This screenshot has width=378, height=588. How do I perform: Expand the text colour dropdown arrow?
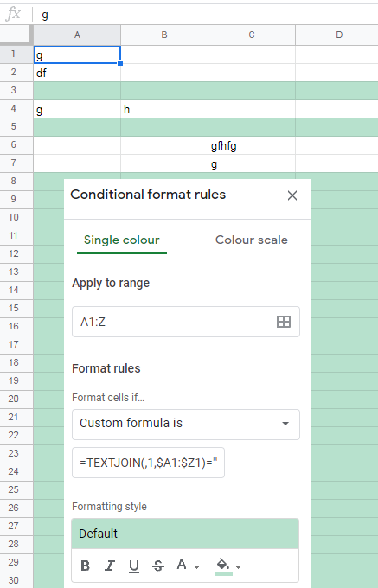click(197, 567)
